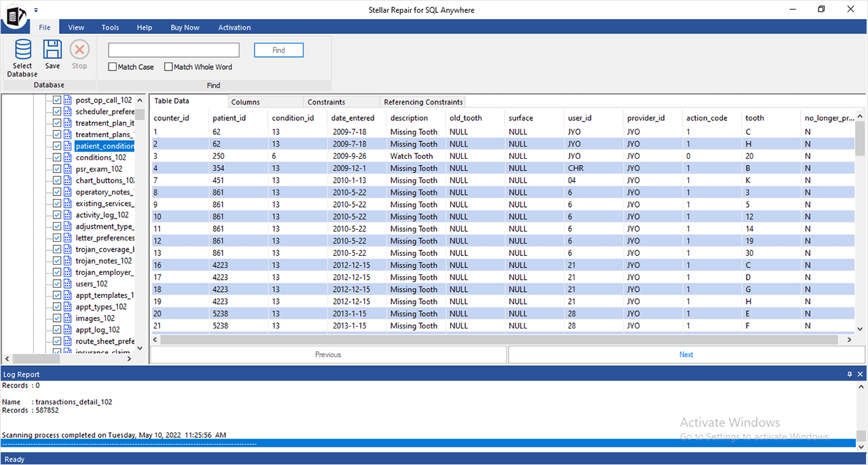This screenshot has height=465, width=868.
Task: Click table icon beside chart_buttons_102
Action: pos(67,181)
